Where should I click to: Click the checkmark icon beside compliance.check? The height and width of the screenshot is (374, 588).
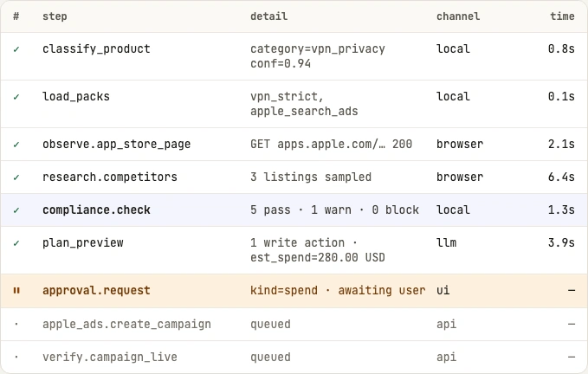coord(16,210)
